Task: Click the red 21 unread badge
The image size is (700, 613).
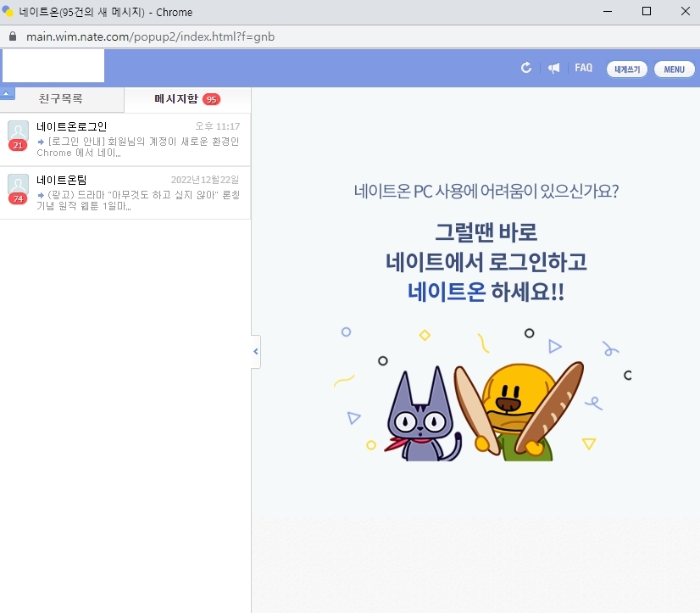Action: tap(18, 145)
